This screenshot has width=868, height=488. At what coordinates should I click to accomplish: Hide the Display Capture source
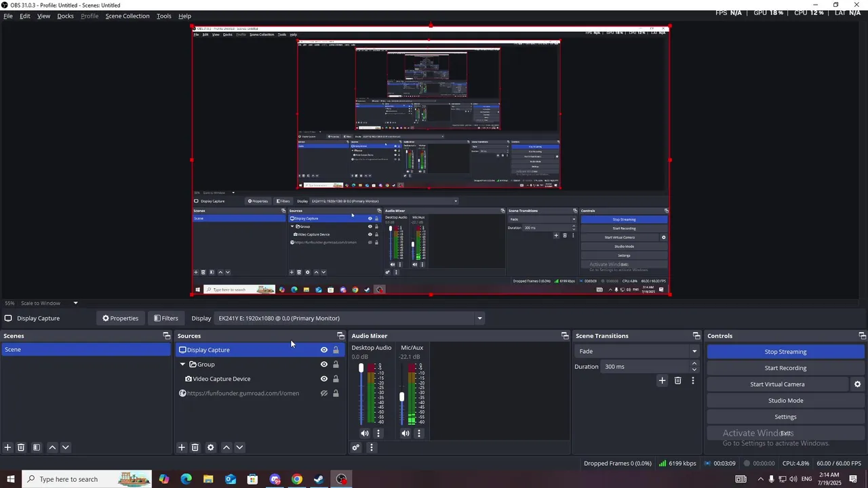point(324,350)
